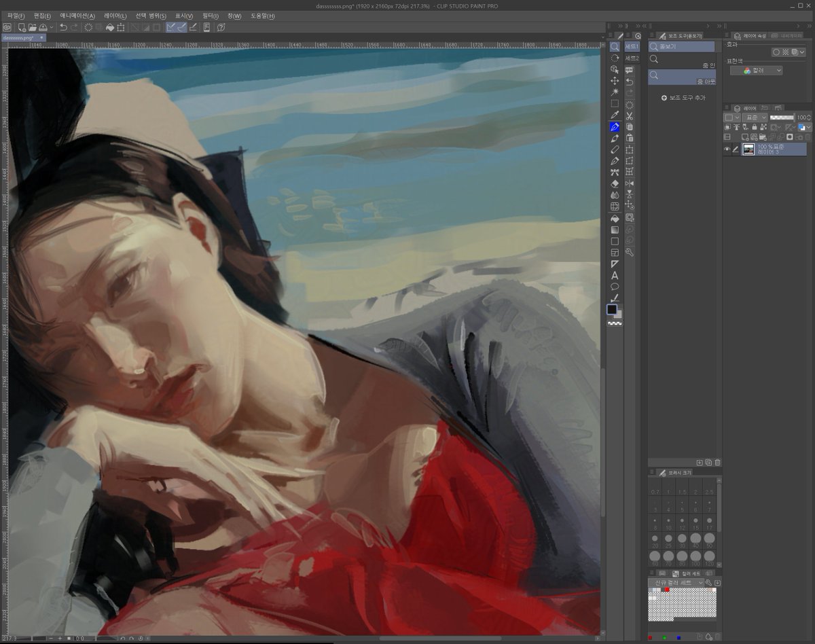Switch to dasssssss.png document tab
The height and width of the screenshot is (644, 815).
(x=22, y=38)
